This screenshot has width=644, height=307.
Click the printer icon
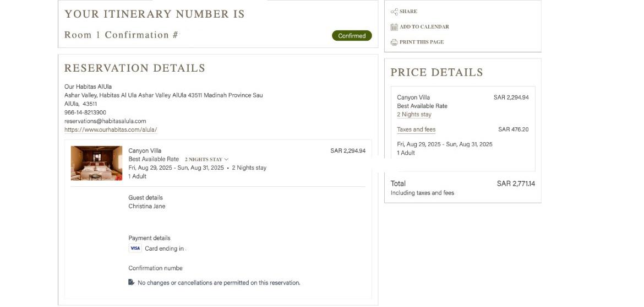(394, 42)
